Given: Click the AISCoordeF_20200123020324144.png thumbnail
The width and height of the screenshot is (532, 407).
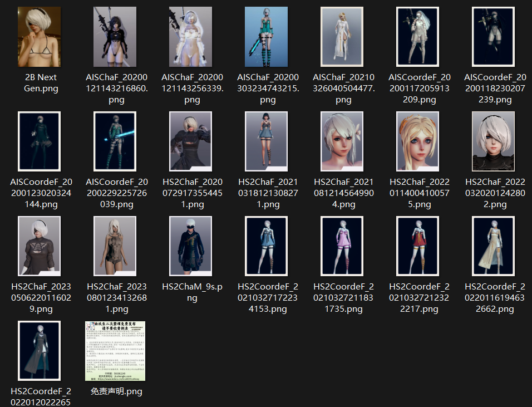Looking at the screenshot, I should click(x=40, y=141).
